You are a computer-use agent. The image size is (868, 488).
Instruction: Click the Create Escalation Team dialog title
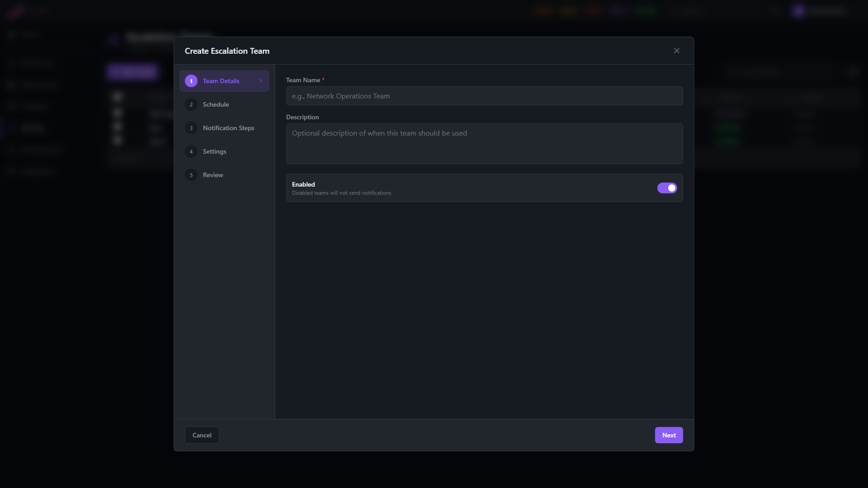pos(227,51)
